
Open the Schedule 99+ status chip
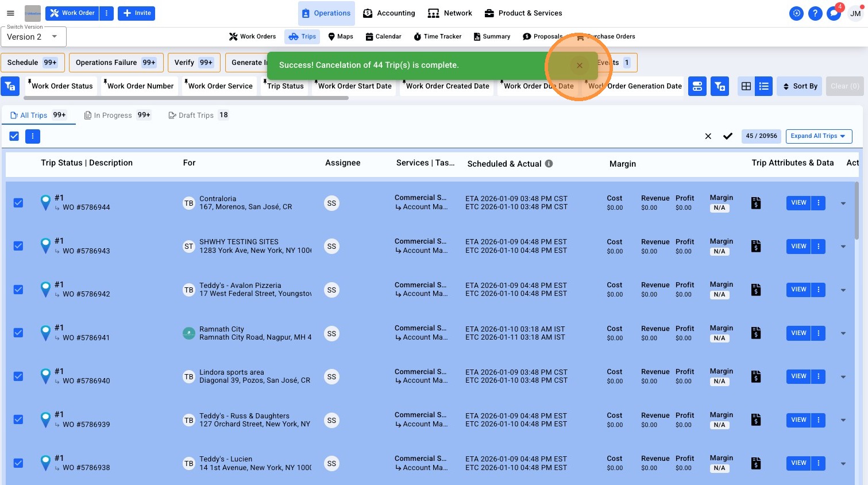[32, 63]
